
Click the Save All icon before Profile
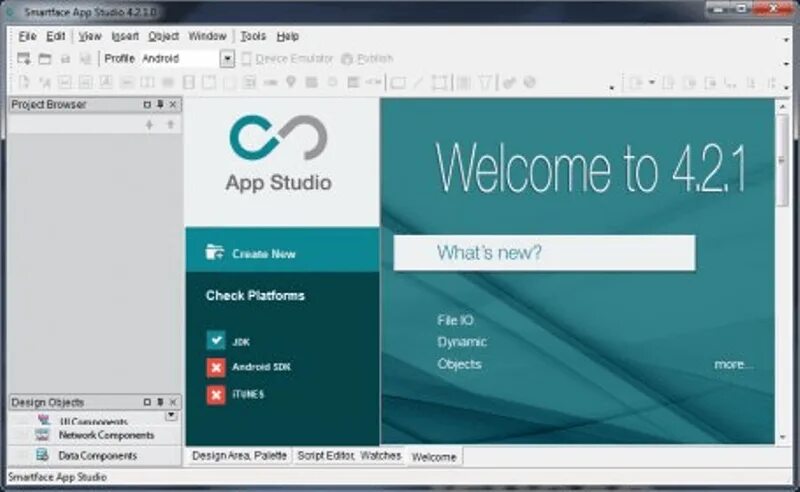85,59
